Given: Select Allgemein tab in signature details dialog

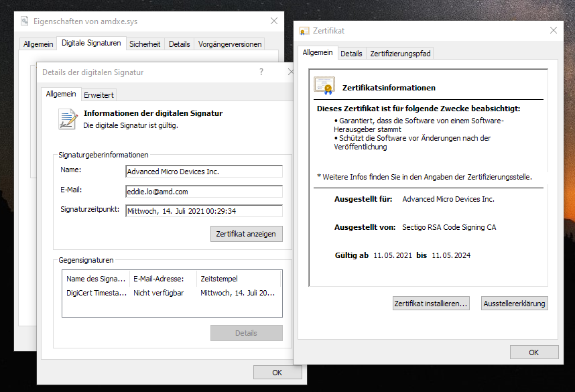Looking at the screenshot, I should pyautogui.click(x=61, y=94).
